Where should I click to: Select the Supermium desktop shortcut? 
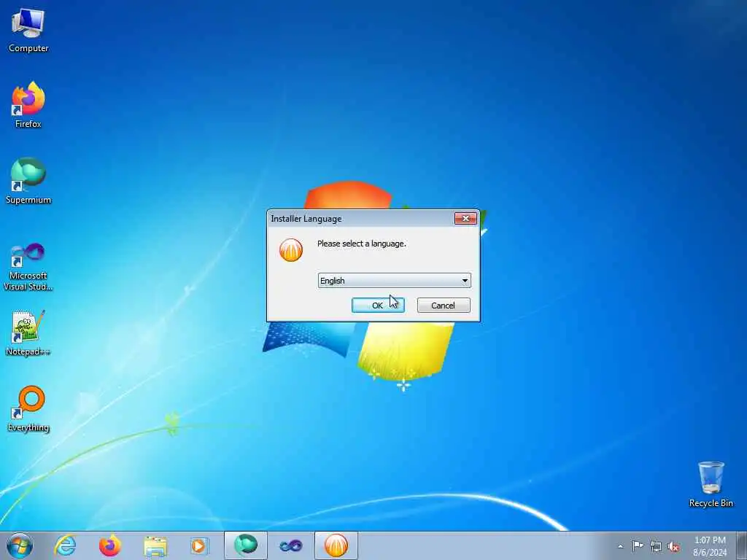coord(28,181)
